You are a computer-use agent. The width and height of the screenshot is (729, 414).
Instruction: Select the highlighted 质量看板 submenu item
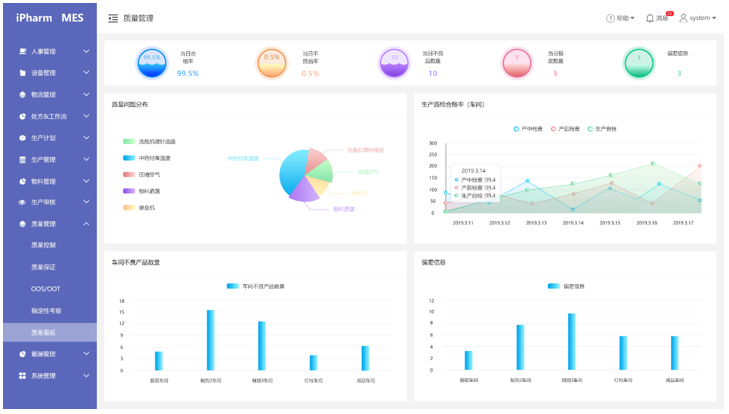pos(50,333)
